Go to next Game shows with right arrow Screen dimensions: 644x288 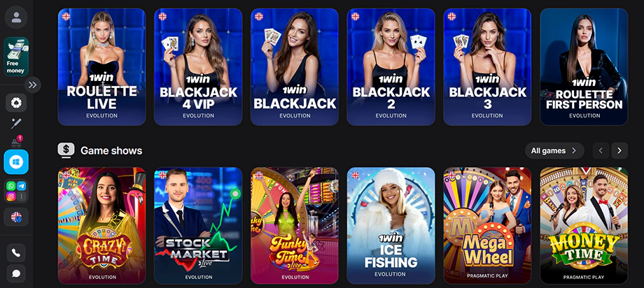pyautogui.click(x=619, y=150)
